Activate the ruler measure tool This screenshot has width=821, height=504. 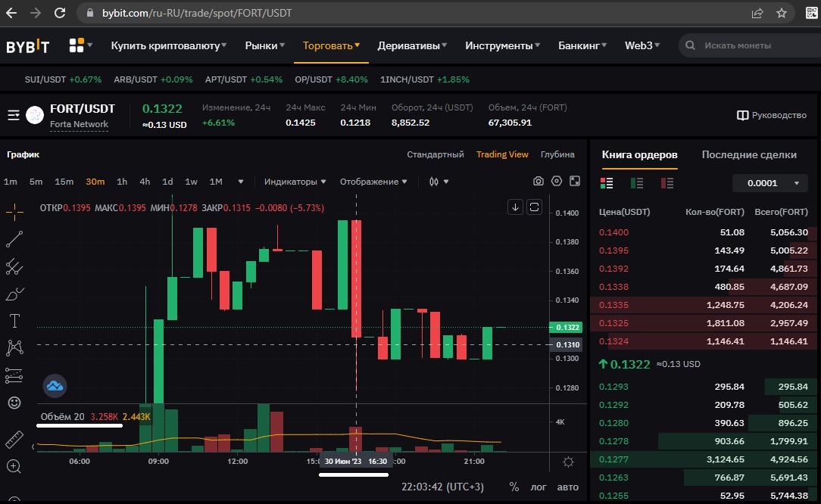(x=14, y=439)
